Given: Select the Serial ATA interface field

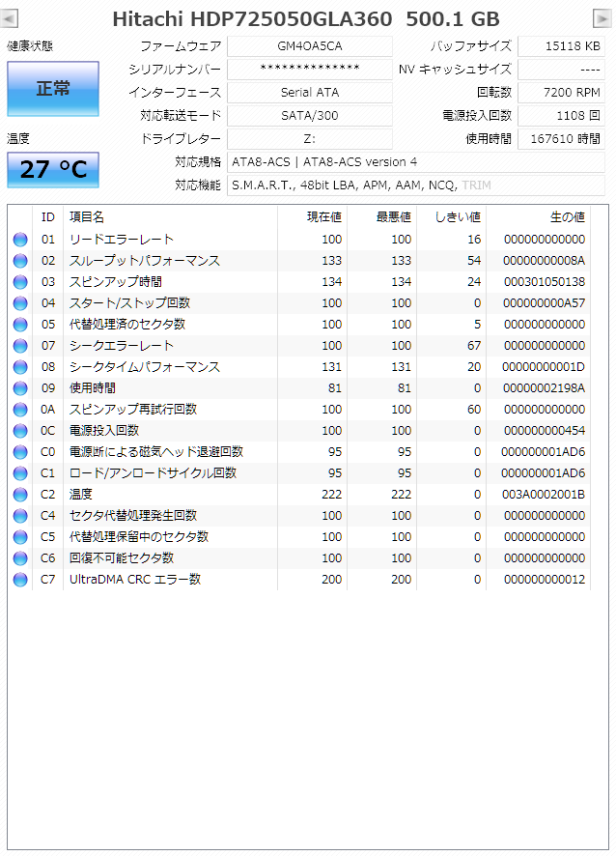Looking at the screenshot, I should click(309, 93).
